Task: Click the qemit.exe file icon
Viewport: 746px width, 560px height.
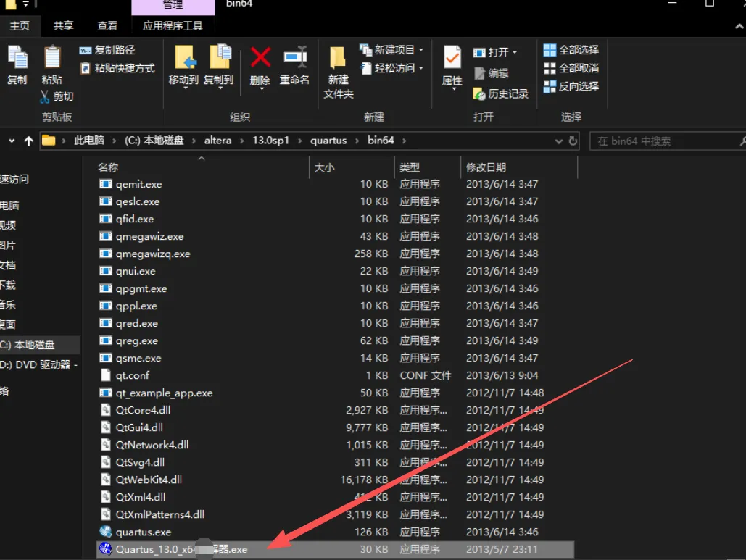Action: click(106, 184)
